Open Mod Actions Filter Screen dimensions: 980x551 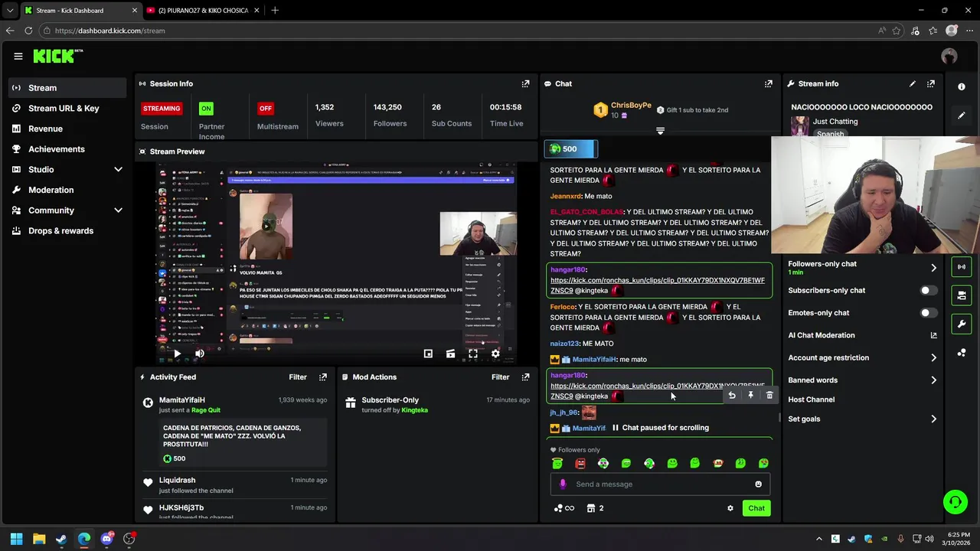coord(500,377)
